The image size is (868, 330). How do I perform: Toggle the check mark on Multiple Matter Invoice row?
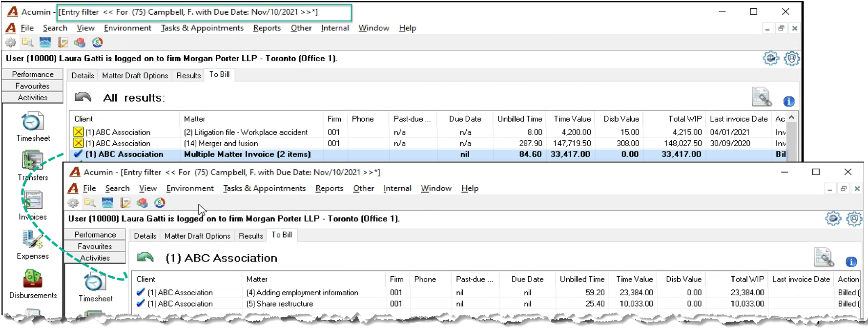(x=78, y=154)
